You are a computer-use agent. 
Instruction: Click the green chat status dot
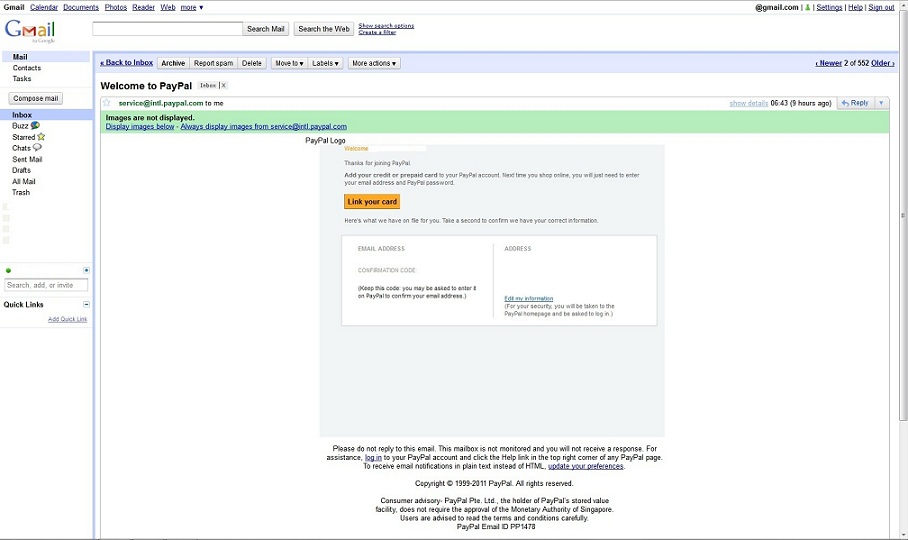[x=8, y=270]
